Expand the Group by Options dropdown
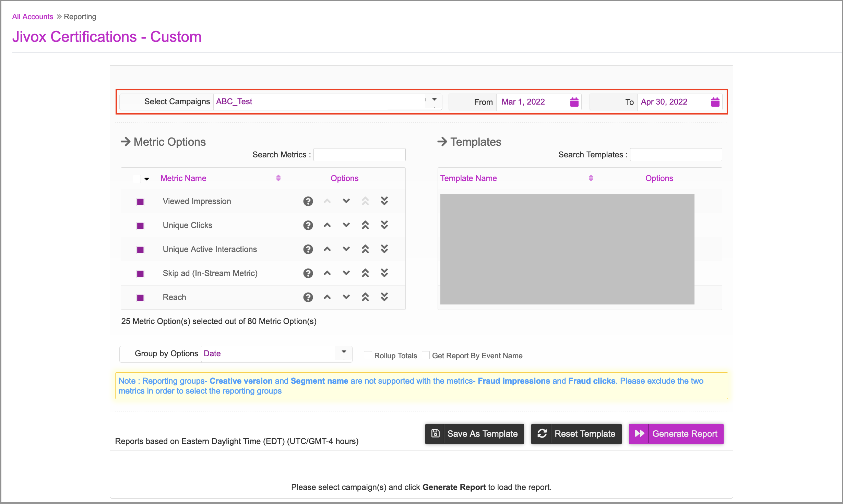The height and width of the screenshot is (504, 843). coord(344,353)
